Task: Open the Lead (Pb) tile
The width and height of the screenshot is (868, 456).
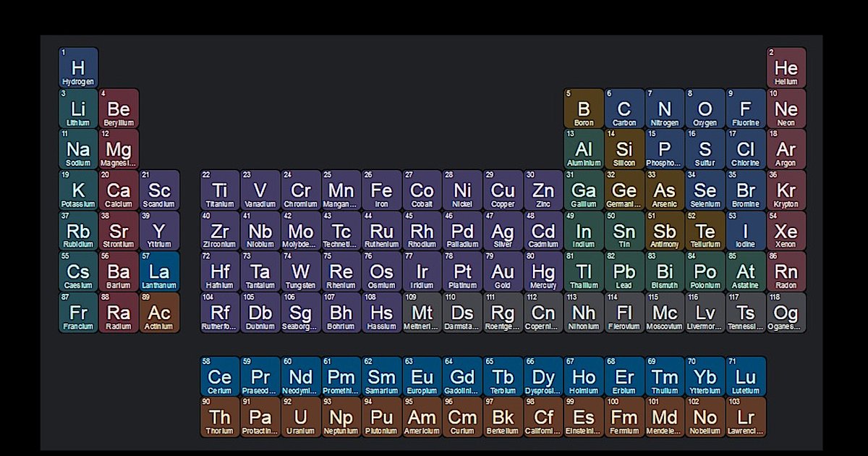Action: tap(624, 272)
